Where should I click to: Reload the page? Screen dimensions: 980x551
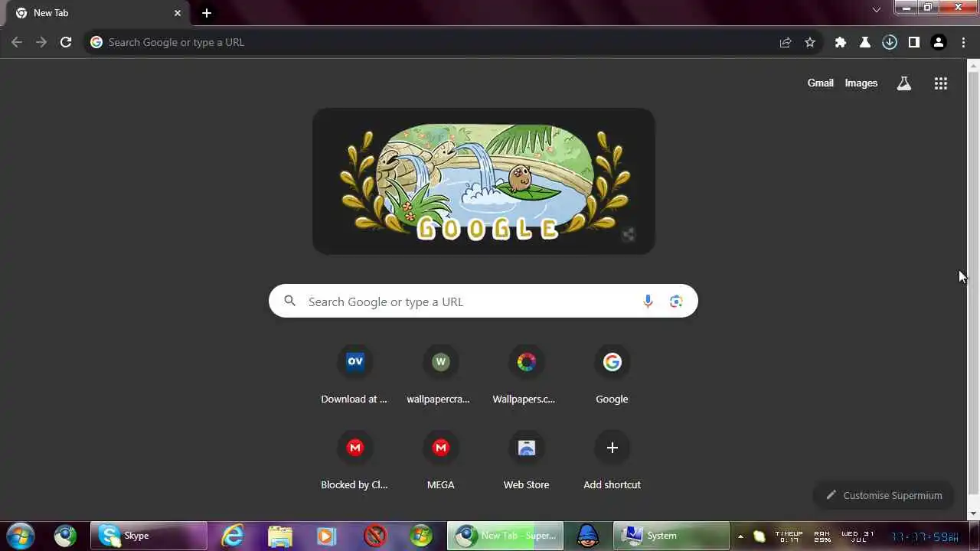coord(66,42)
